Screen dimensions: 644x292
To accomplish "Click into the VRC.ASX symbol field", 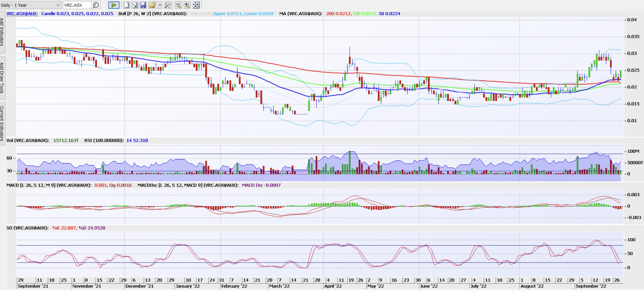I will [x=77, y=5].
